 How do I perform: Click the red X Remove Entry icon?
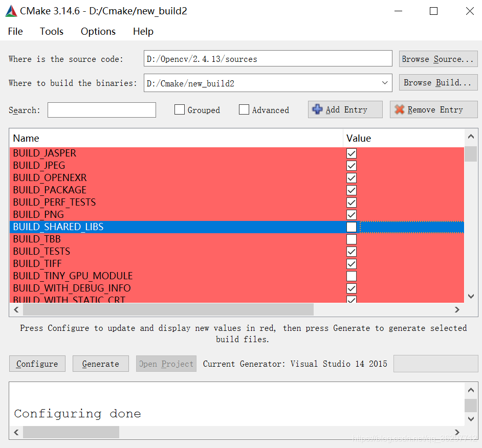[x=399, y=109]
